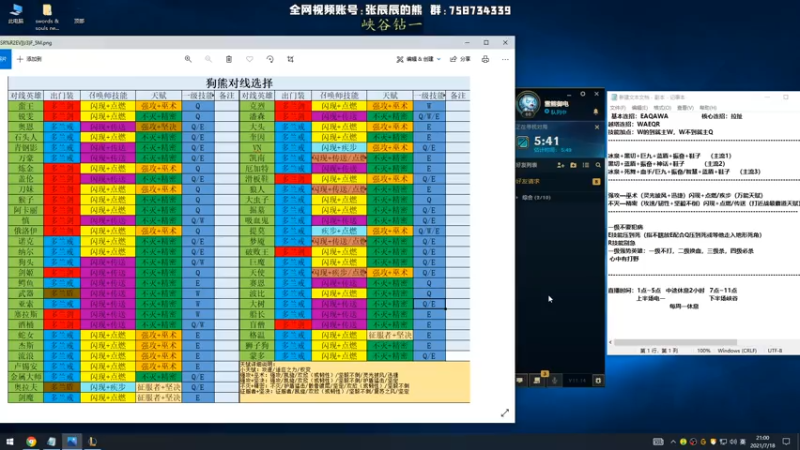Screen dimensions: 800x450
Task: Open the Photos app taskbar icon
Action: click(72, 441)
